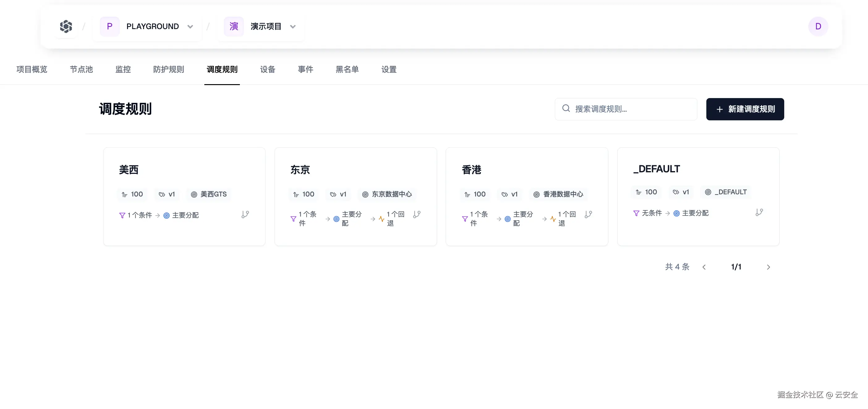Open the PLAYGROUND workspace dropdown
The height and width of the screenshot is (409, 868).
point(190,26)
